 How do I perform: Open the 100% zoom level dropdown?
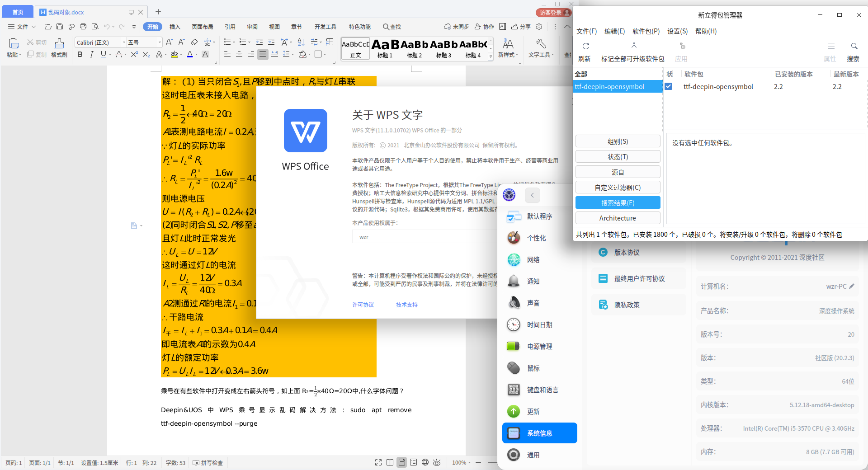pos(462,463)
